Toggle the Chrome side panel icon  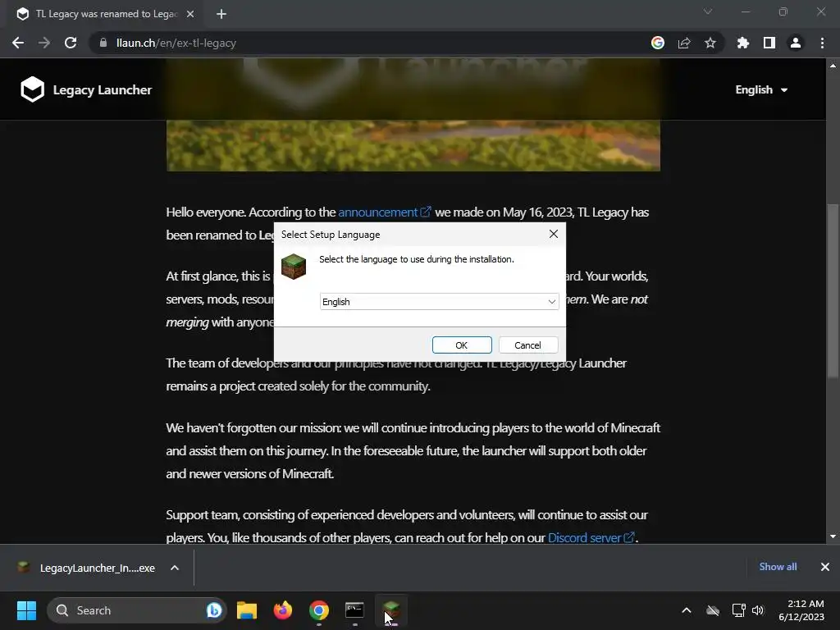(x=769, y=43)
